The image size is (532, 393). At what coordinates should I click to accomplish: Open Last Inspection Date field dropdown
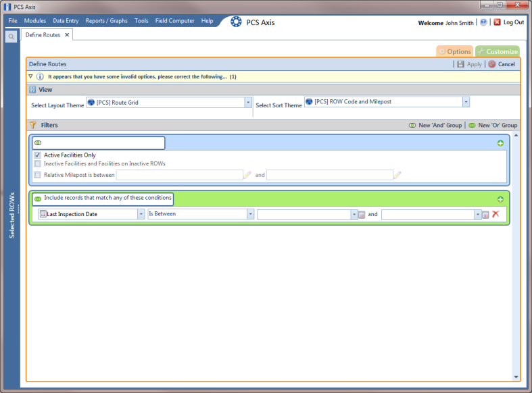click(x=141, y=214)
